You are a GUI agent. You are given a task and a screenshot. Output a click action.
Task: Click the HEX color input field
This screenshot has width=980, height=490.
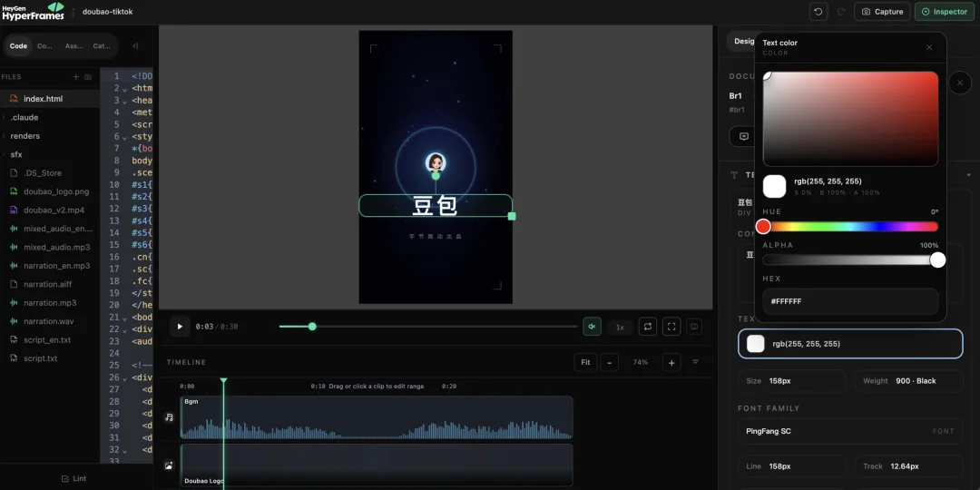[x=850, y=301]
